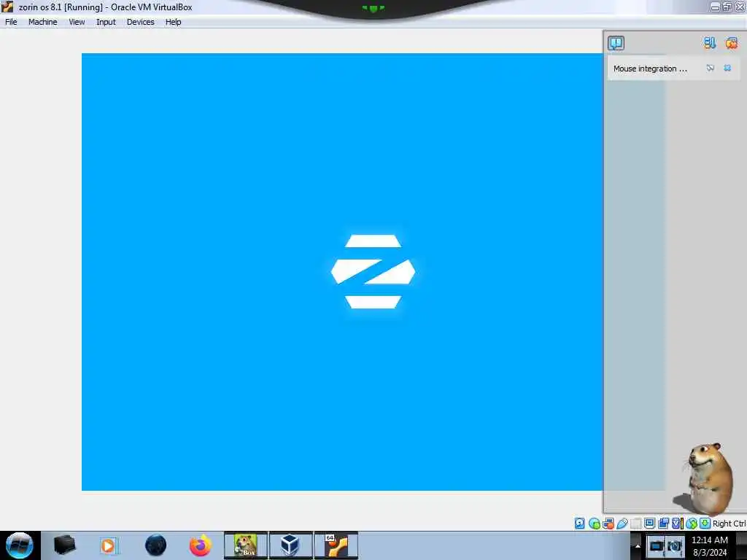Click the display status icon

[x=649, y=524]
